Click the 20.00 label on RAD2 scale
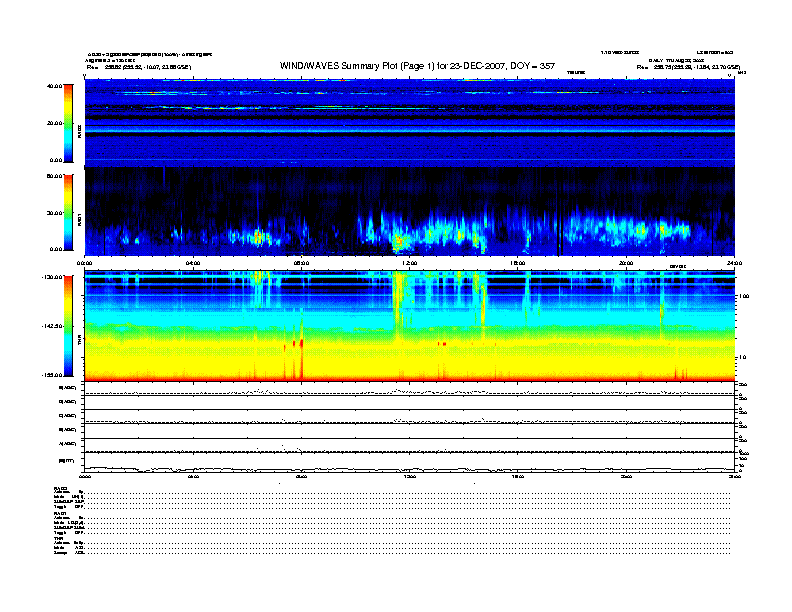Image resolution: width=792 pixels, height=612 pixels. click(55, 123)
